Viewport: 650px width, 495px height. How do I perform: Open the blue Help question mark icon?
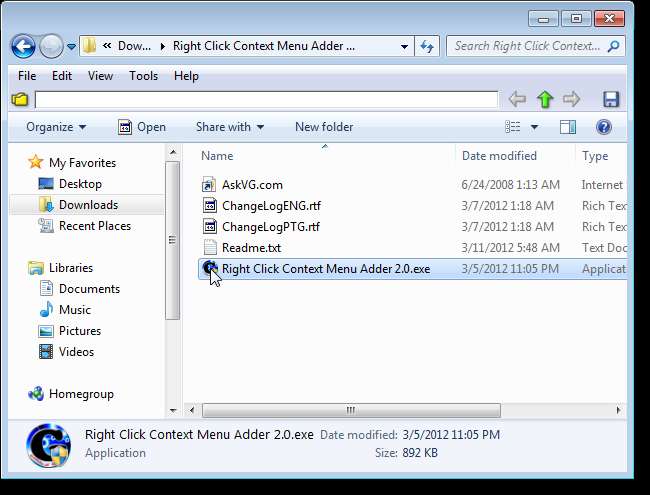tap(603, 127)
